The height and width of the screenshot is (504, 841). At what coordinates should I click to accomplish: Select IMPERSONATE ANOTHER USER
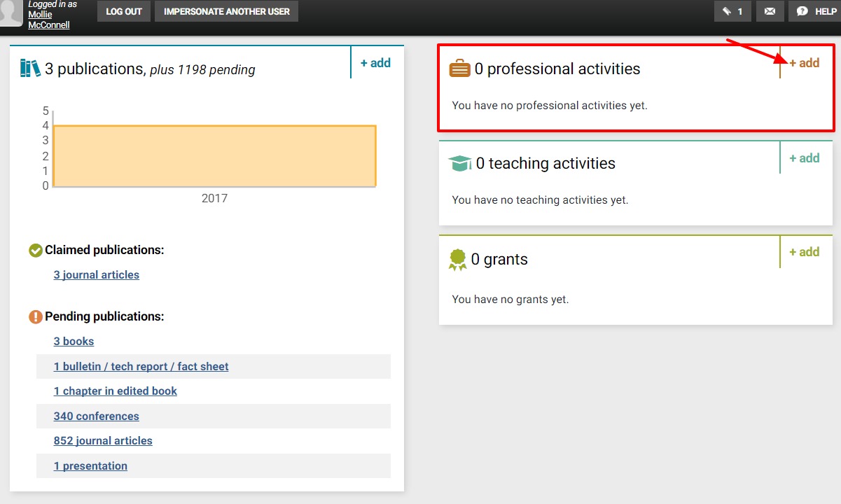226,11
